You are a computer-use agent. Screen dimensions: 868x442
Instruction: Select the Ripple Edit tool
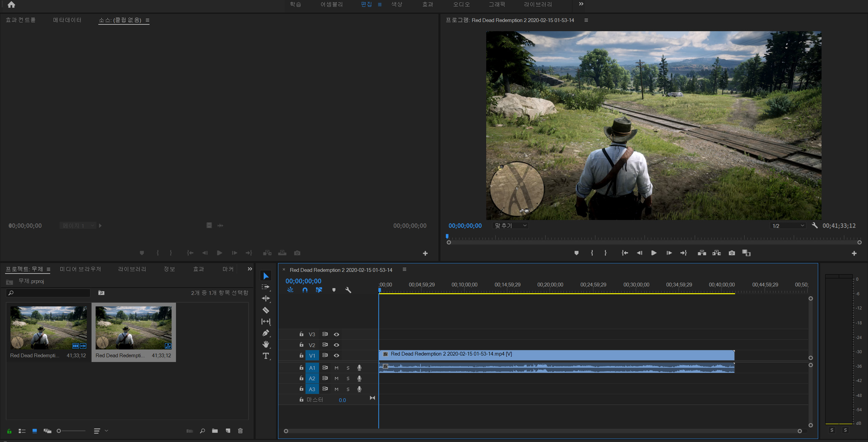266,298
